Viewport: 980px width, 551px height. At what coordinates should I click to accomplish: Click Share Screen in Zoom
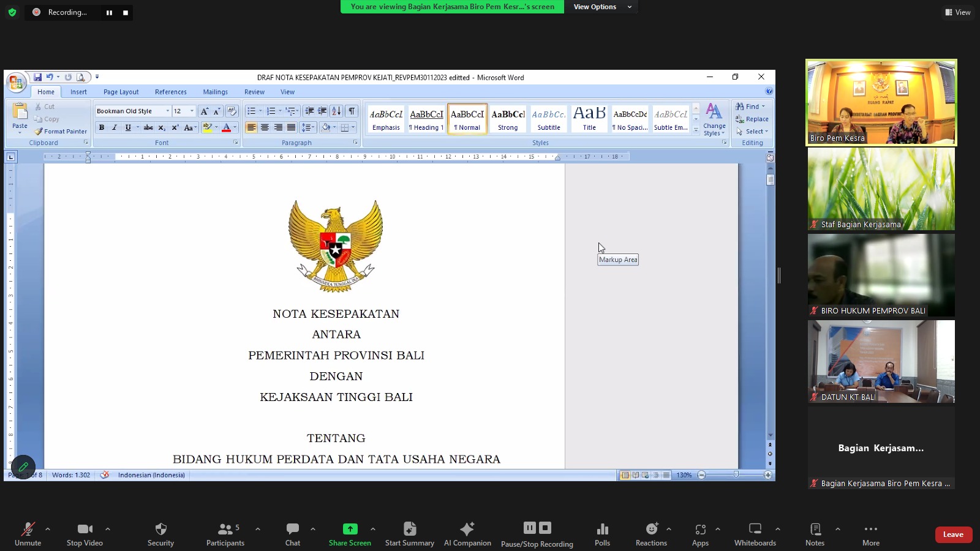pos(350,534)
